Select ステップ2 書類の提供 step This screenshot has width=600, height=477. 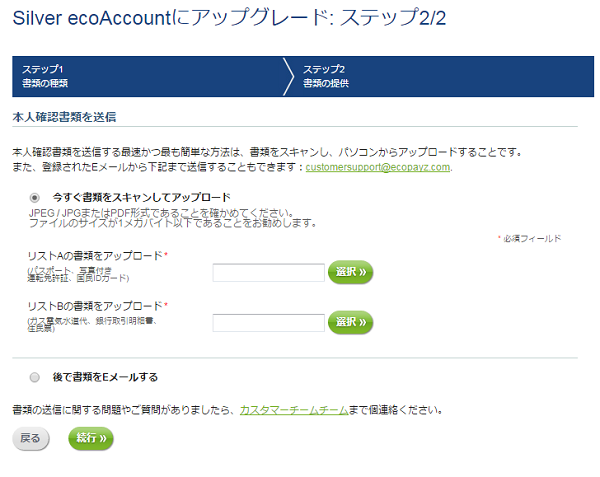(x=326, y=76)
